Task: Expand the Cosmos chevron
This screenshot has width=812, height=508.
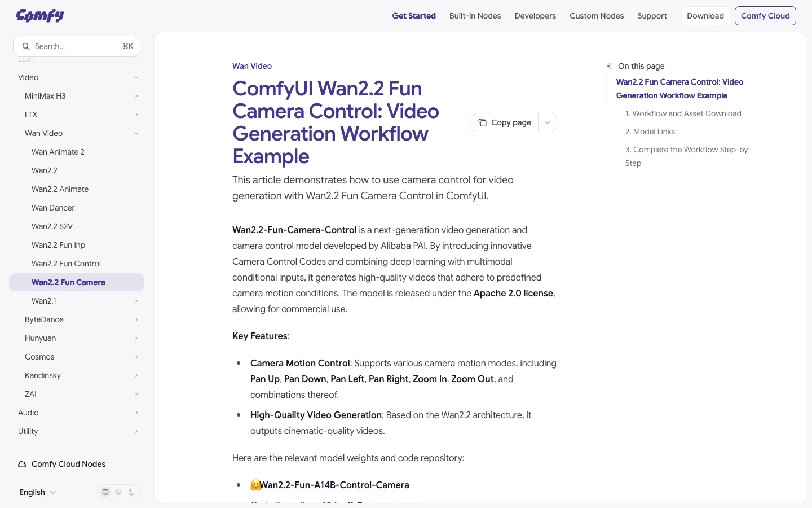Action: pos(136,357)
